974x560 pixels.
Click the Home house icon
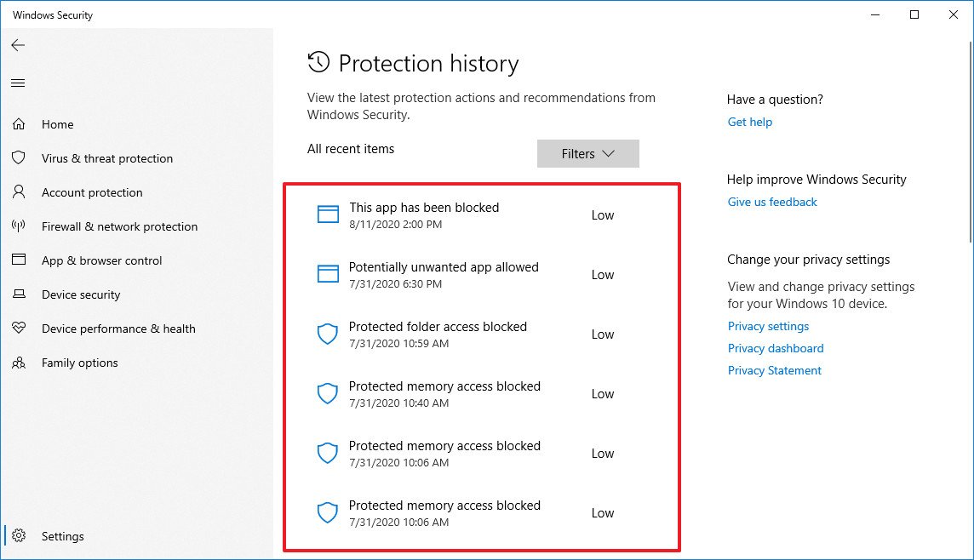19,124
